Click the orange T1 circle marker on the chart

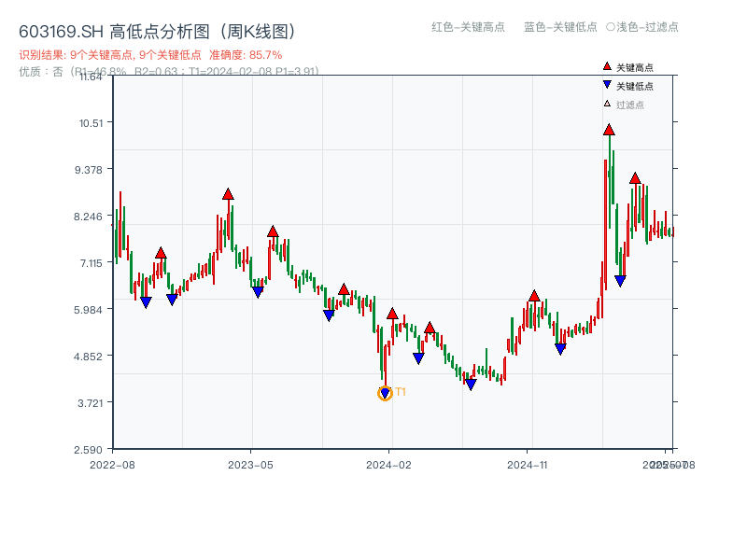tap(385, 392)
